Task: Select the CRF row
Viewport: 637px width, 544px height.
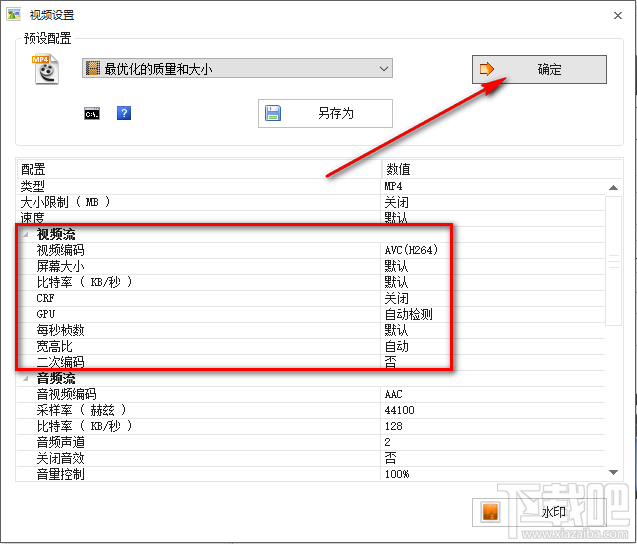Action: (x=311, y=298)
